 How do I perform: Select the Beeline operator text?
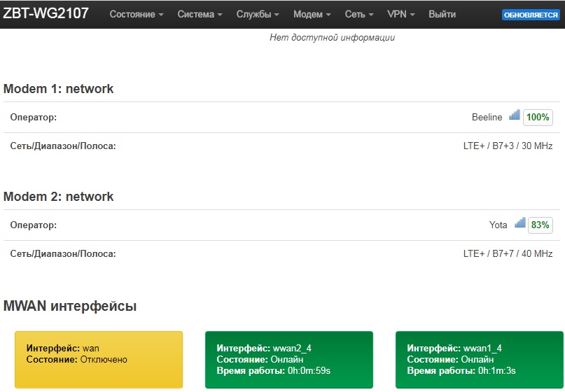pos(487,117)
